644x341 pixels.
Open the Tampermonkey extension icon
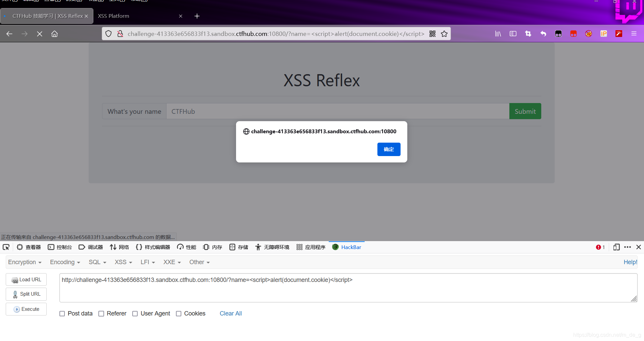[558, 34]
